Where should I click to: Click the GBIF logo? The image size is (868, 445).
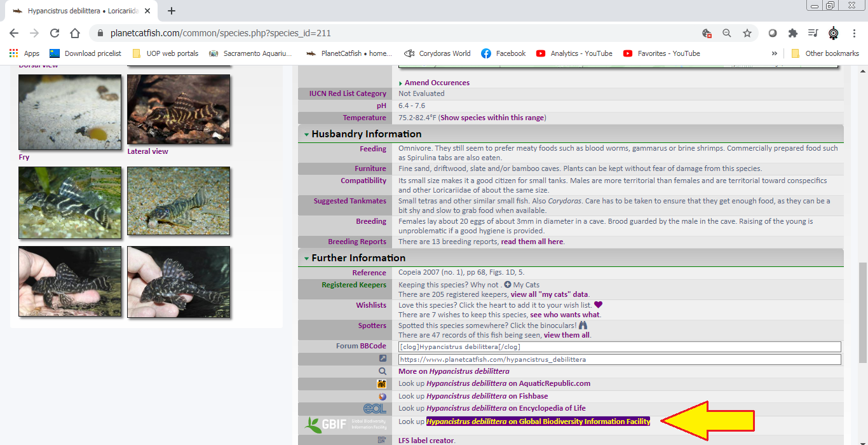[345, 424]
